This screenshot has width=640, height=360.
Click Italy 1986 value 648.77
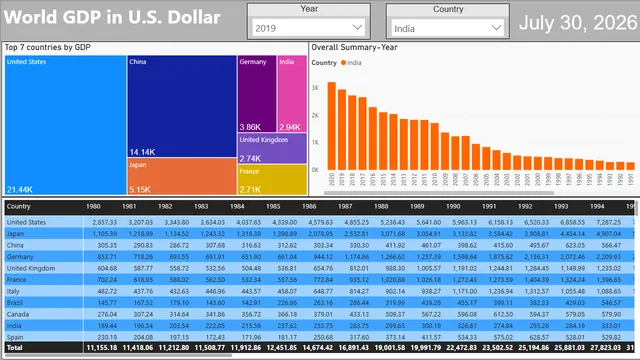tap(323, 291)
